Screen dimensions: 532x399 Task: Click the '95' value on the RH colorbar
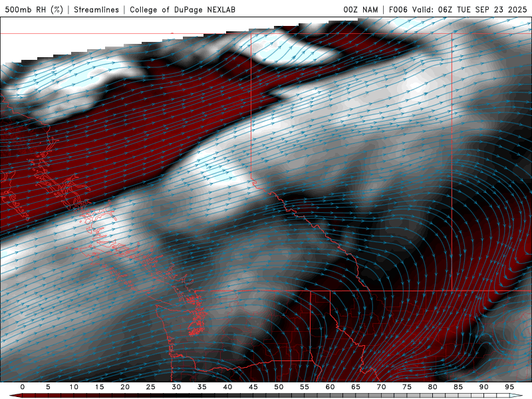click(x=509, y=387)
